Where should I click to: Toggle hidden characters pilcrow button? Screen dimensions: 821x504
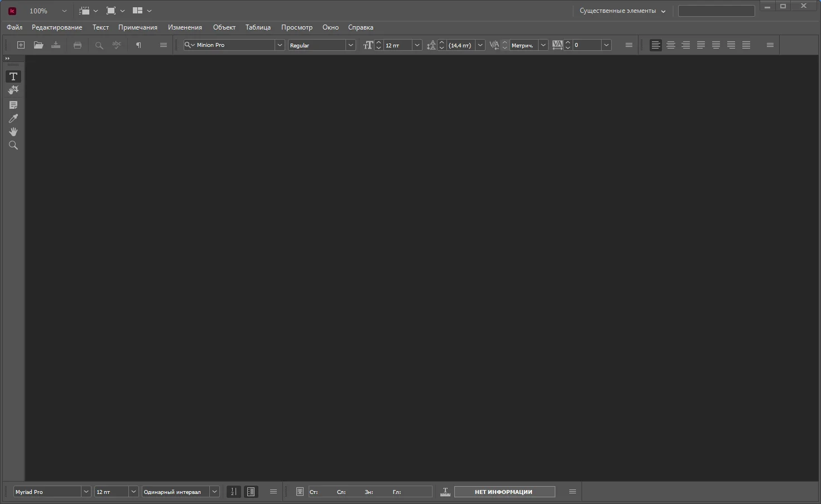pyautogui.click(x=138, y=45)
